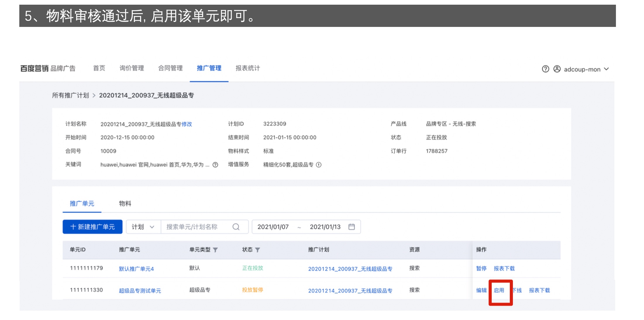644x320 pixels.
Task: Select the 推广单元 tab
Action: tap(82, 203)
